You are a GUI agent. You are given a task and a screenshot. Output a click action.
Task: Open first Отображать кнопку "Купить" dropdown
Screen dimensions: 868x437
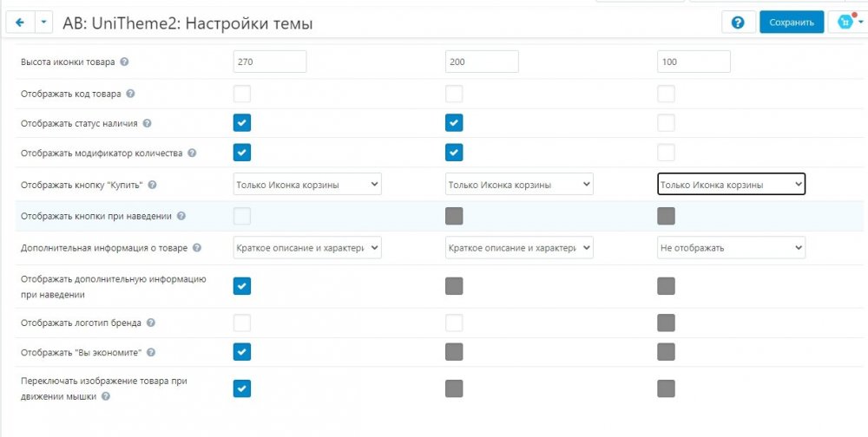click(307, 184)
